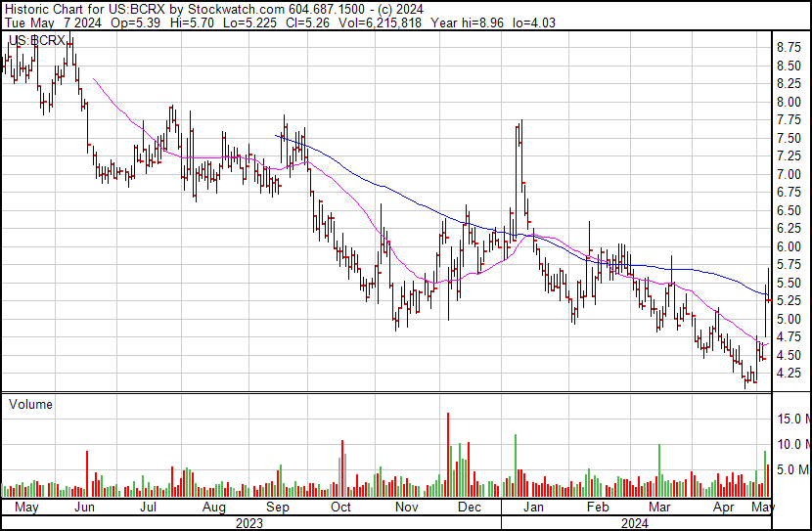This screenshot has height=531, width=812.
Task: Click the 7.00 price axis label
Action: tap(789, 174)
